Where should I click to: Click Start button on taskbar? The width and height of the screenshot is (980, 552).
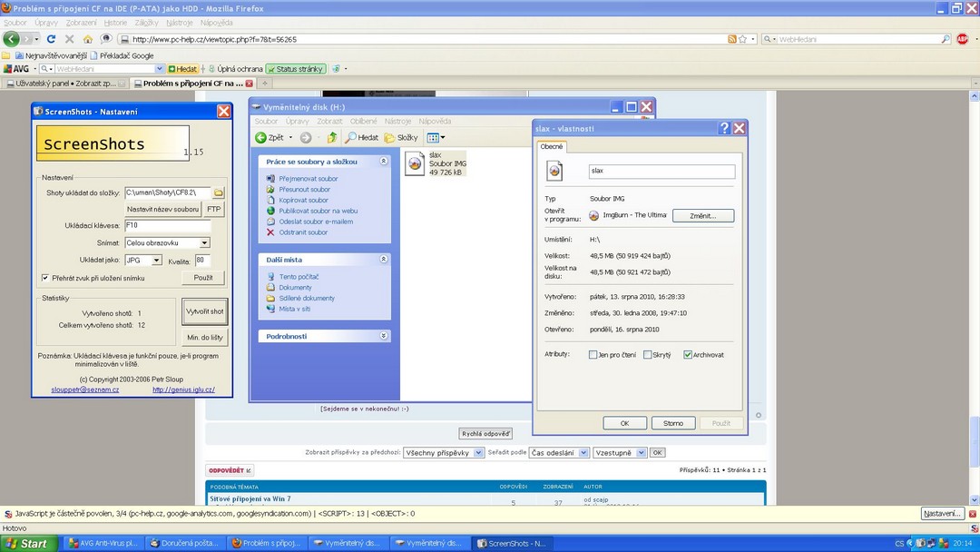click(28, 543)
